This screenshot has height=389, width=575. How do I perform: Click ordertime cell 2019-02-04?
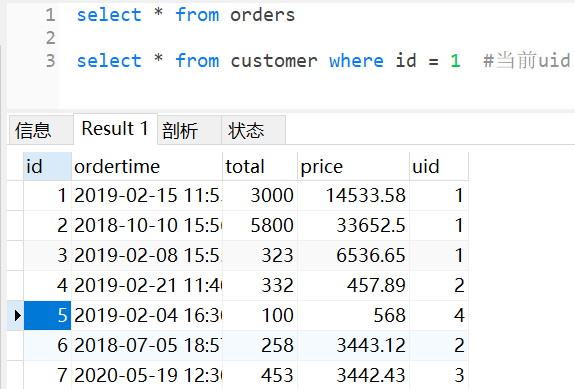(147, 315)
